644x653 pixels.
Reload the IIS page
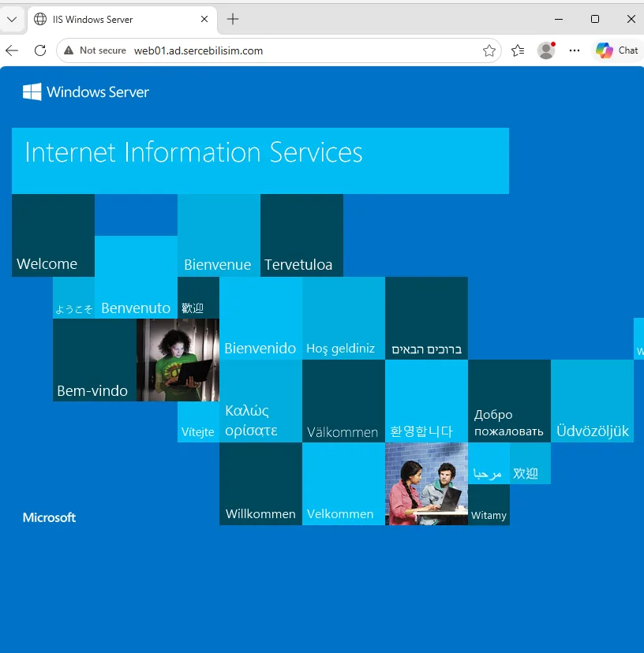40,50
